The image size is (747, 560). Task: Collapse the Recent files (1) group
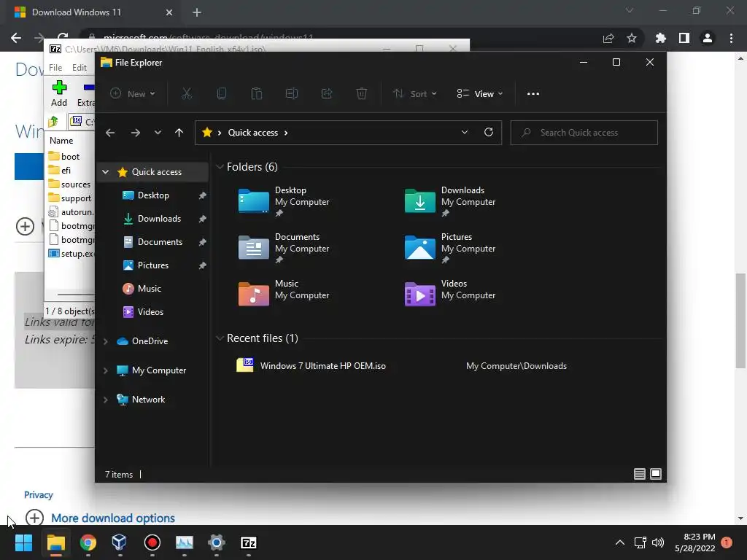click(x=220, y=338)
